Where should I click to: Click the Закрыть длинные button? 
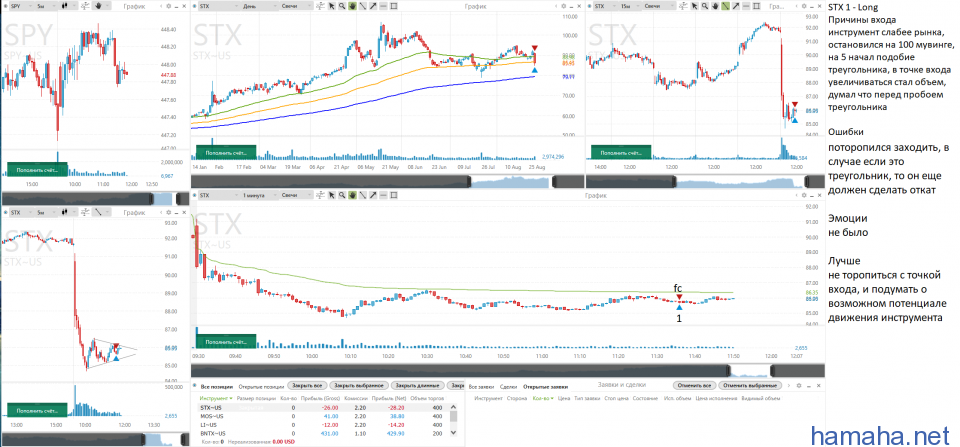point(418,386)
